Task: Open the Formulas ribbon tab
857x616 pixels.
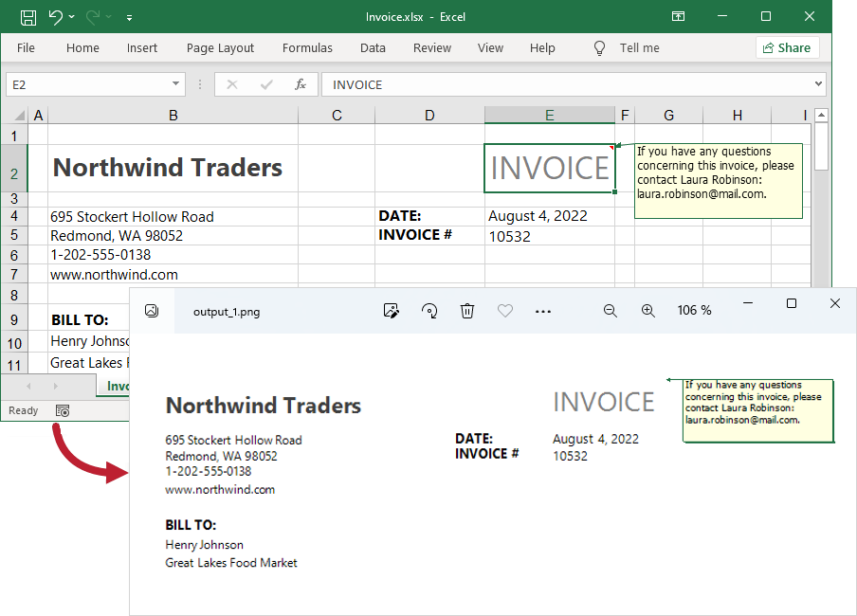Action: [x=307, y=47]
